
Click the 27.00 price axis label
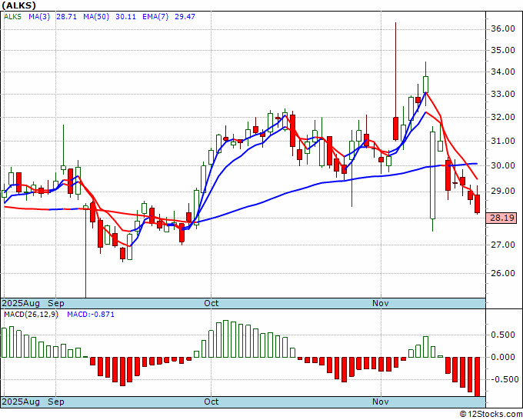503,245
